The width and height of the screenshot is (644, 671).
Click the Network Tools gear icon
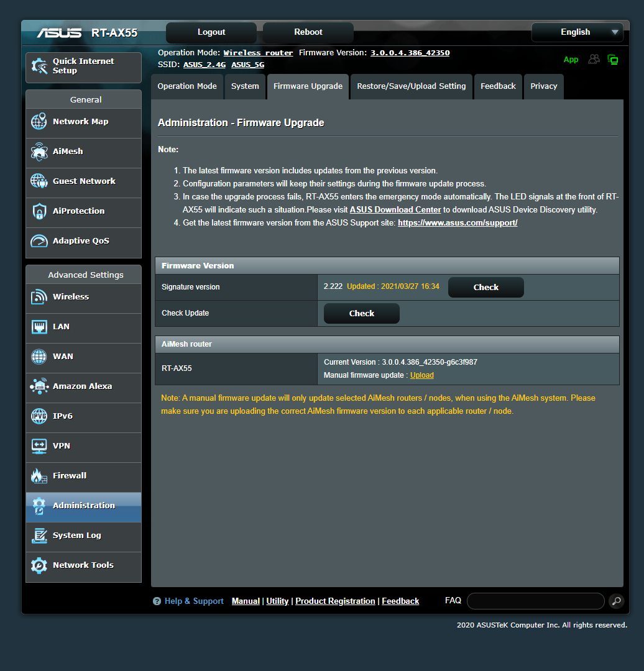[x=39, y=565]
